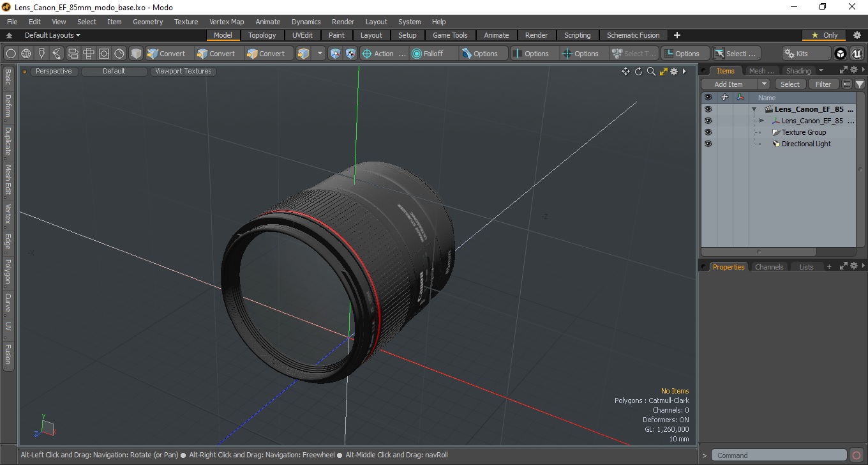The image size is (868, 465).
Task: Select the pen-shaped tool icon in the toolbar
Action: tap(41, 54)
